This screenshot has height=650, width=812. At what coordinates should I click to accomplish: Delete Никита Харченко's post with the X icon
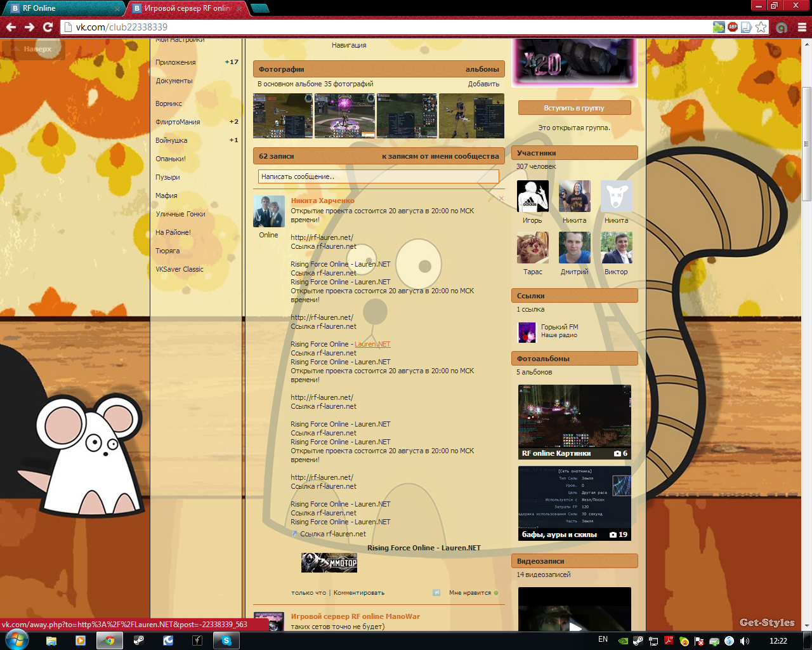point(501,199)
